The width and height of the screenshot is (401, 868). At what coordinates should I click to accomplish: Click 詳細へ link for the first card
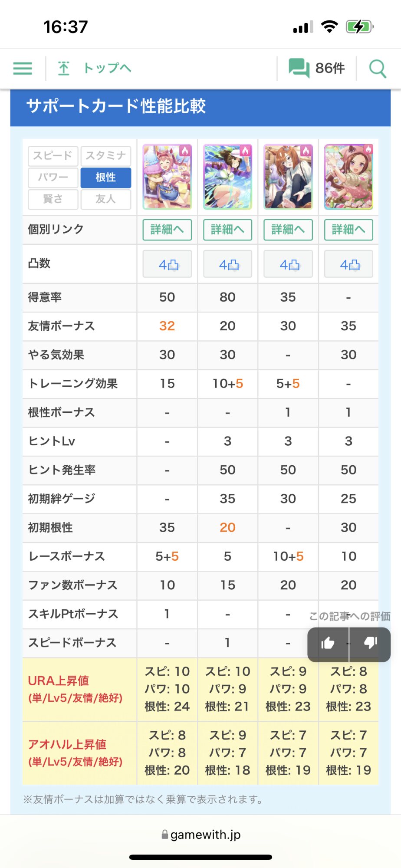167,230
